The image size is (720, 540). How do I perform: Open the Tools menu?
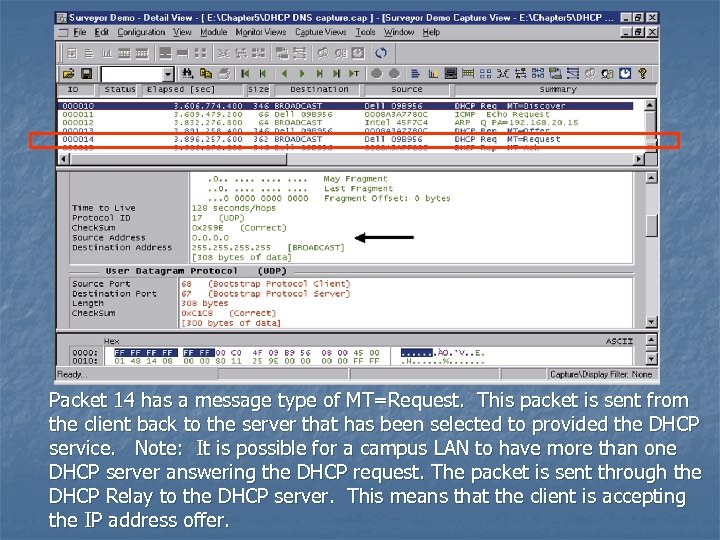point(365,32)
